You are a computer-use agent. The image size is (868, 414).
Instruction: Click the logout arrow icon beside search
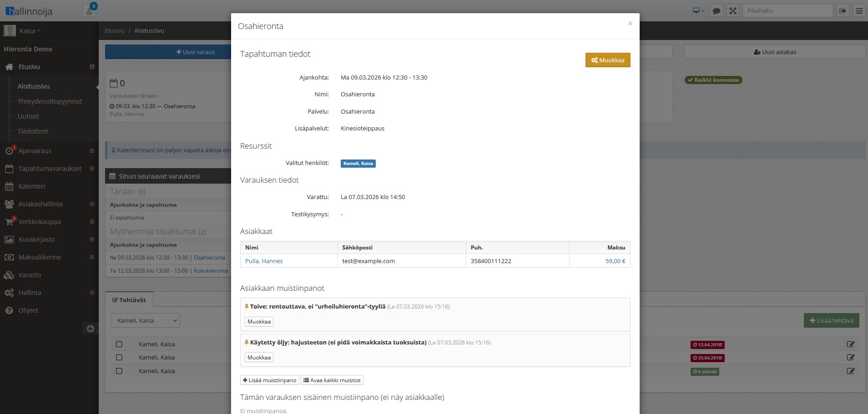coord(843,11)
